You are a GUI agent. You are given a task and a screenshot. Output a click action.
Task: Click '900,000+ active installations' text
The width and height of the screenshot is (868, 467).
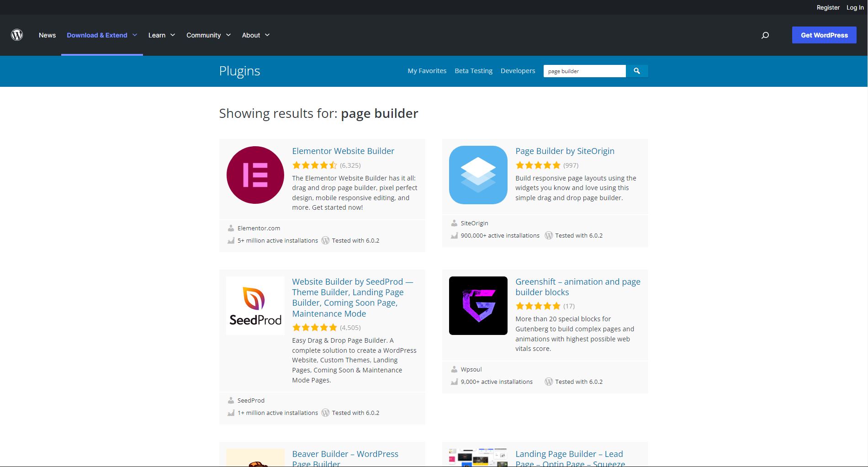click(500, 235)
